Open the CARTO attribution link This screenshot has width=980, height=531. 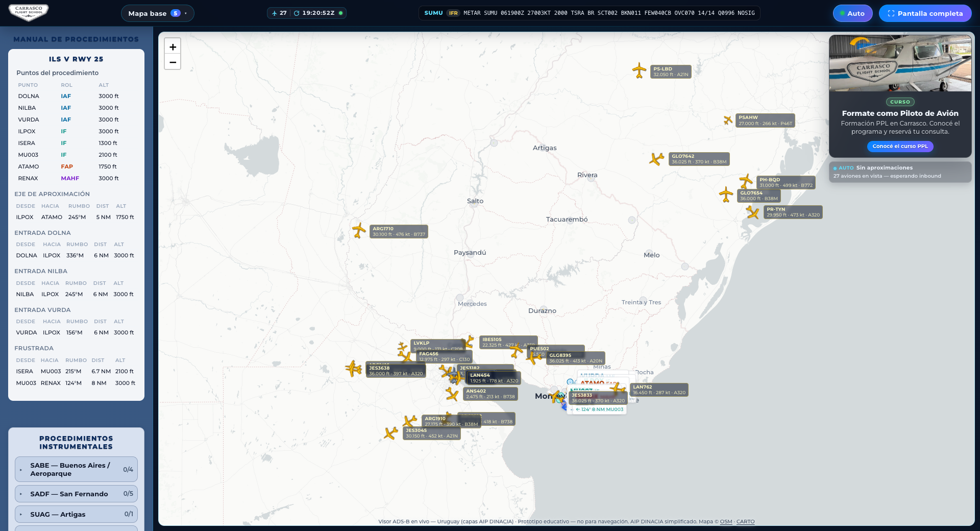745,522
